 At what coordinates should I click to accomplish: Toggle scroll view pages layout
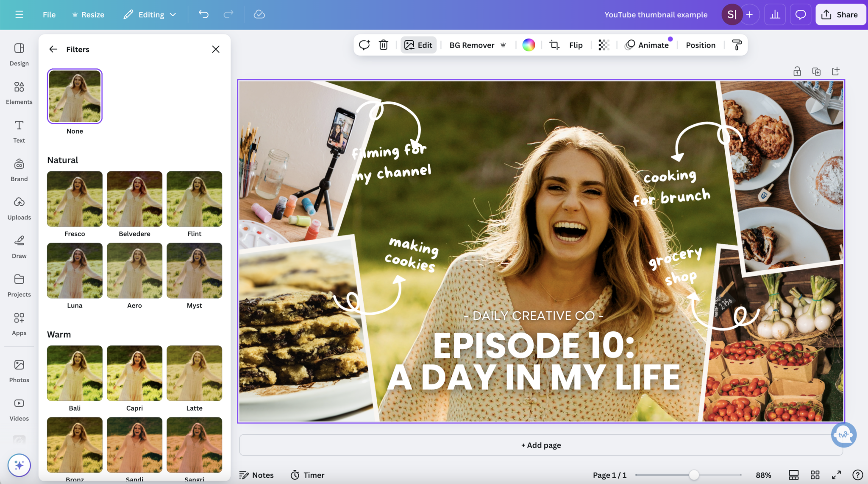(793, 475)
